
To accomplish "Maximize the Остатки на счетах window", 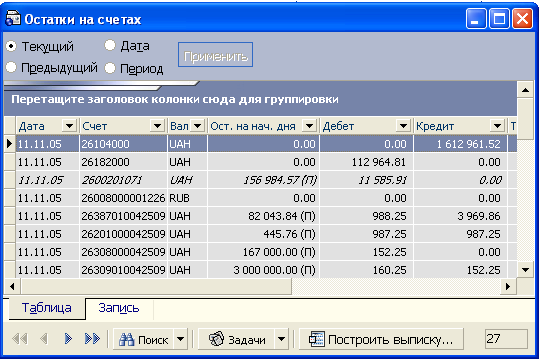I will pyautogui.click(x=499, y=18).
